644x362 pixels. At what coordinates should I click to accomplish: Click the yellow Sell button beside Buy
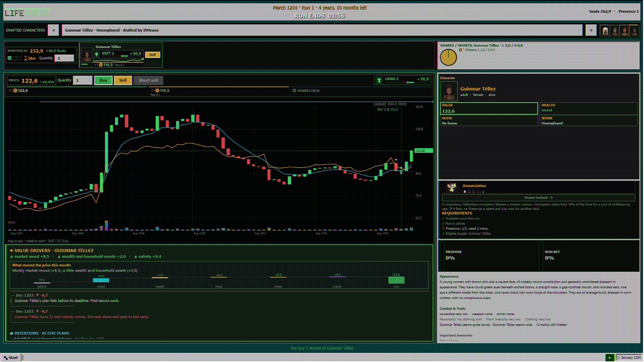(x=123, y=80)
